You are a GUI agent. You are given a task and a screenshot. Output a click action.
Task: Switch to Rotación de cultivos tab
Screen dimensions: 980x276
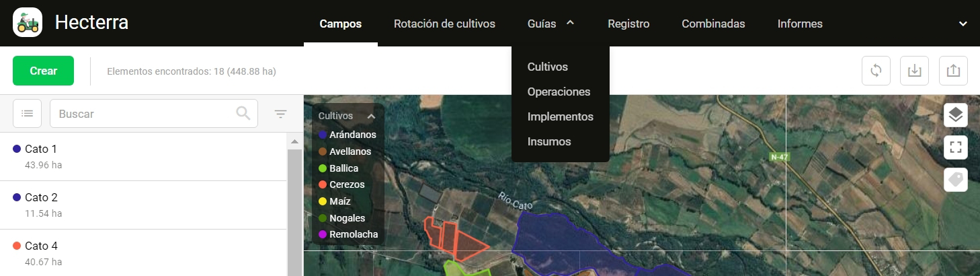tap(444, 24)
